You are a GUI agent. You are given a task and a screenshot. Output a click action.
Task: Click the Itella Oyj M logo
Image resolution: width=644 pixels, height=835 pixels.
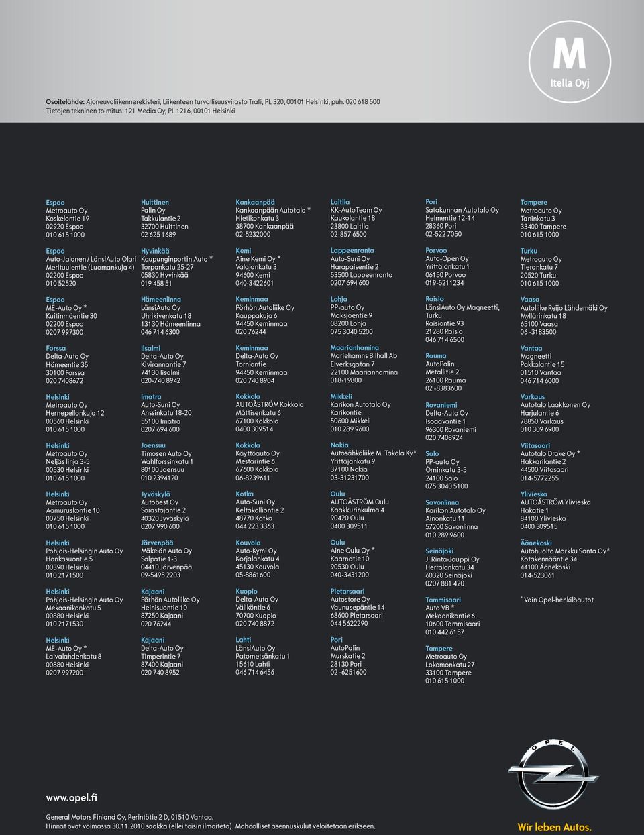point(570,62)
